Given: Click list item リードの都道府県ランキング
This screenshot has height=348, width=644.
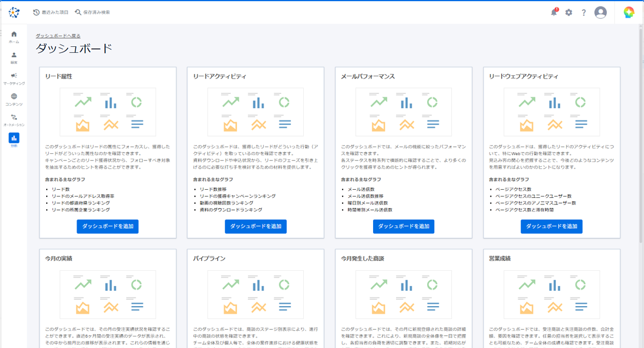Looking at the screenshot, I should [80, 203].
